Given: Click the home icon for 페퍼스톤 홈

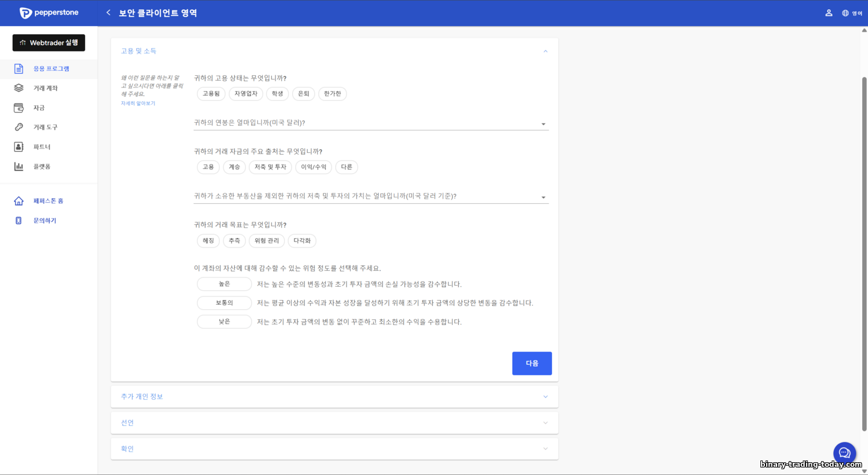Looking at the screenshot, I should tap(19, 201).
